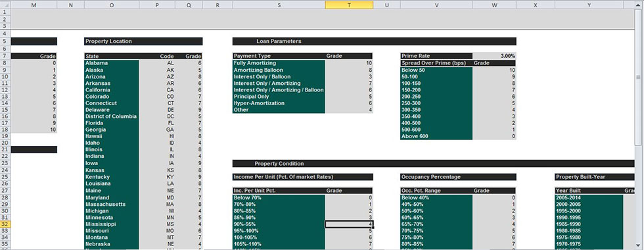This screenshot has width=644, height=250.
Task: Select the Florida state cell
Action: pos(112,123)
